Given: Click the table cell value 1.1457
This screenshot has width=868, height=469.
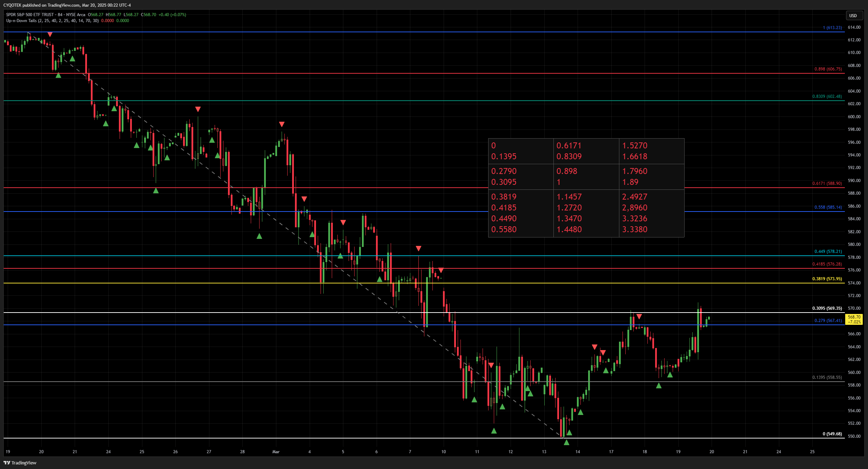Looking at the screenshot, I should click(569, 197).
